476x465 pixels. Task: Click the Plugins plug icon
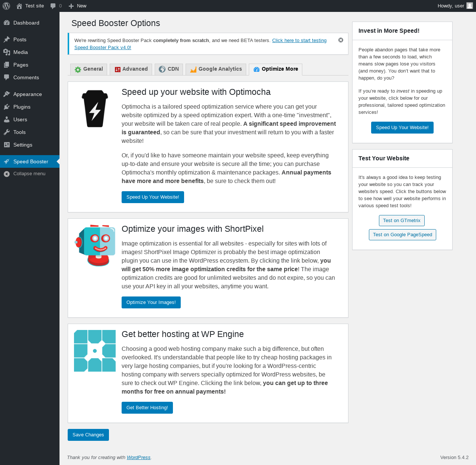[x=7, y=107]
